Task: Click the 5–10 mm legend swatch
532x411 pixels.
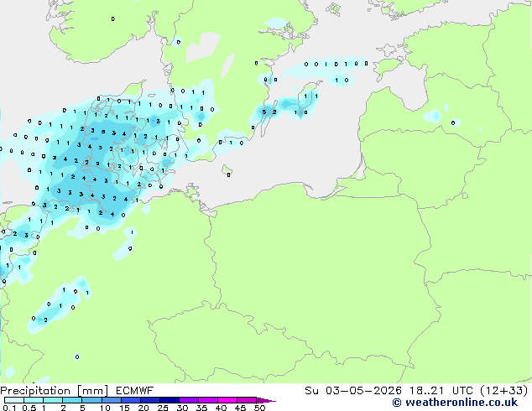Action: (91, 400)
